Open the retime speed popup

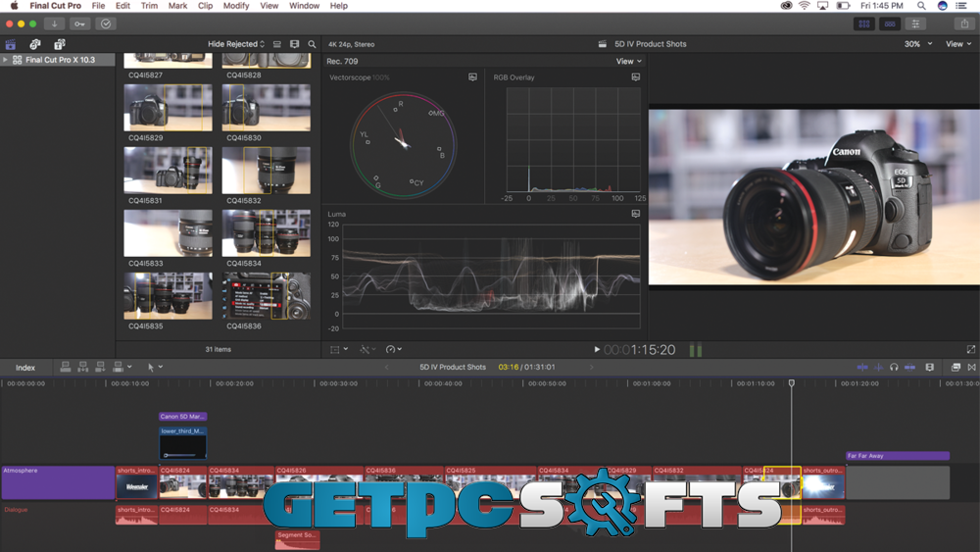click(394, 349)
